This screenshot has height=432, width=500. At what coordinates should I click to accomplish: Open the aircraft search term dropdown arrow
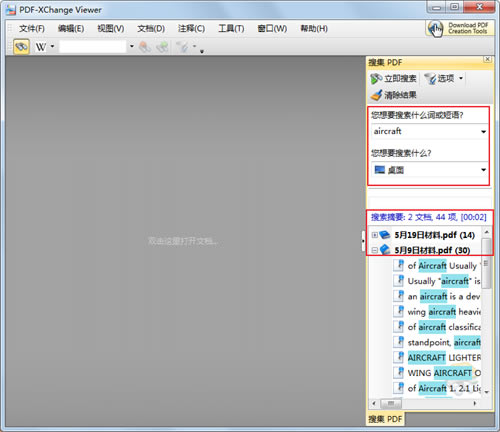point(483,132)
